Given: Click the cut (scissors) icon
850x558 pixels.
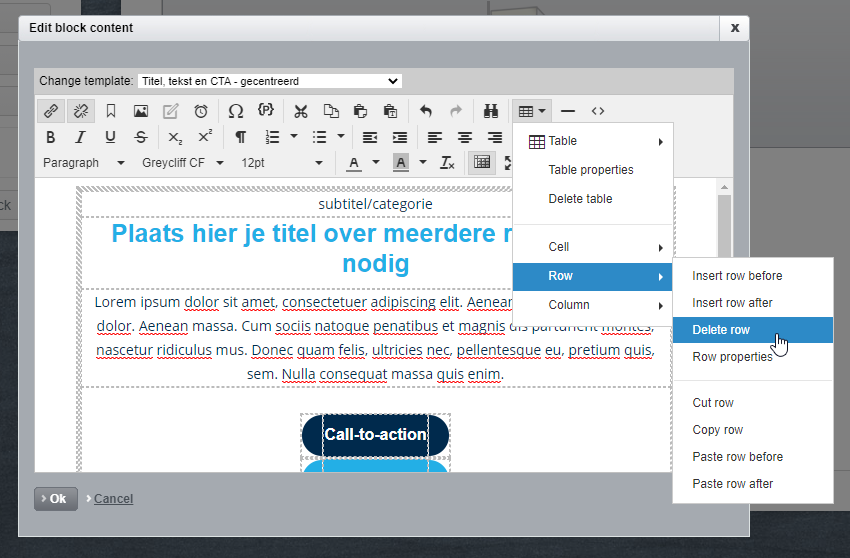Looking at the screenshot, I should [x=300, y=111].
